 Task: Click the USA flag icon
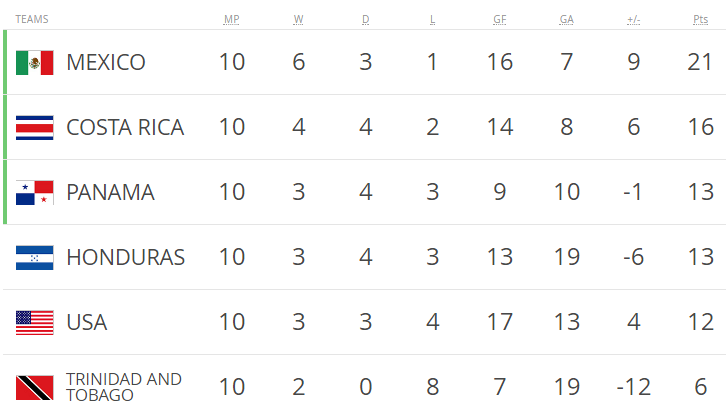(34, 323)
